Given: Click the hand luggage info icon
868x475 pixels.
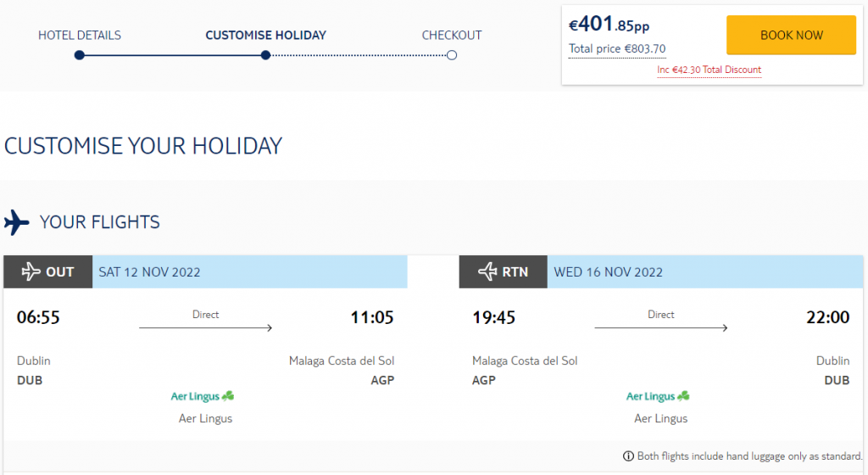Looking at the screenshot, I should pos(628,456).
